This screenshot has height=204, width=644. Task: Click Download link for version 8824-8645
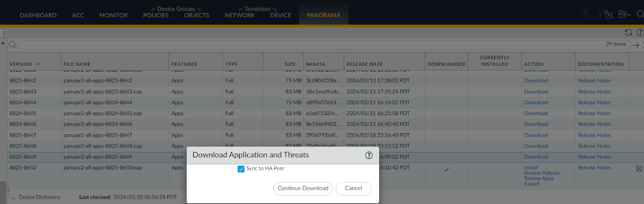pos(536,113)
